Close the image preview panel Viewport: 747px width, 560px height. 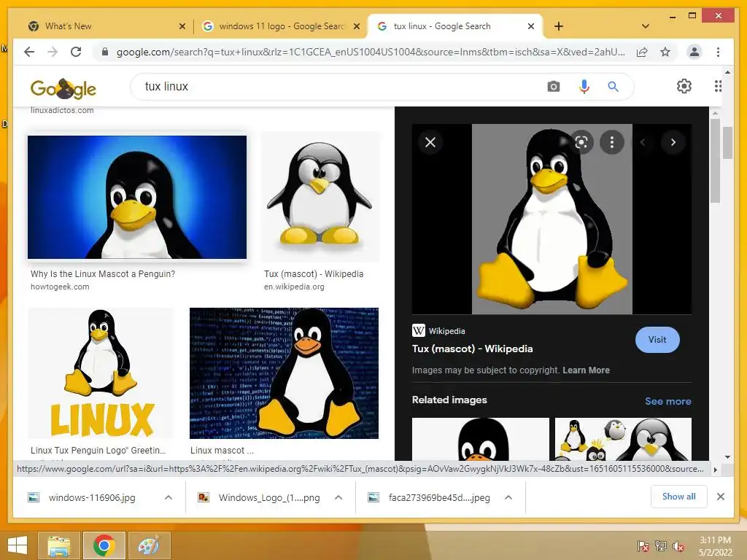tap(430, 142)
